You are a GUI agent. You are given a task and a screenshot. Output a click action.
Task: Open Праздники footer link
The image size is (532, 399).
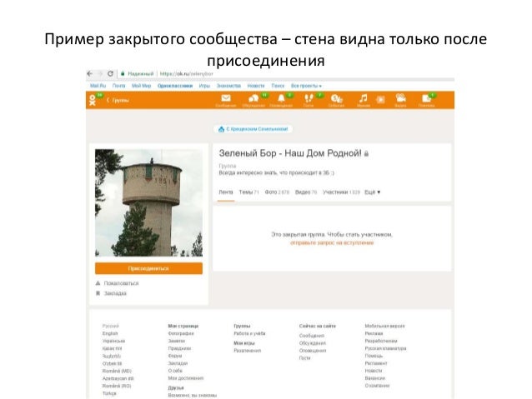[x=179, y=348]
